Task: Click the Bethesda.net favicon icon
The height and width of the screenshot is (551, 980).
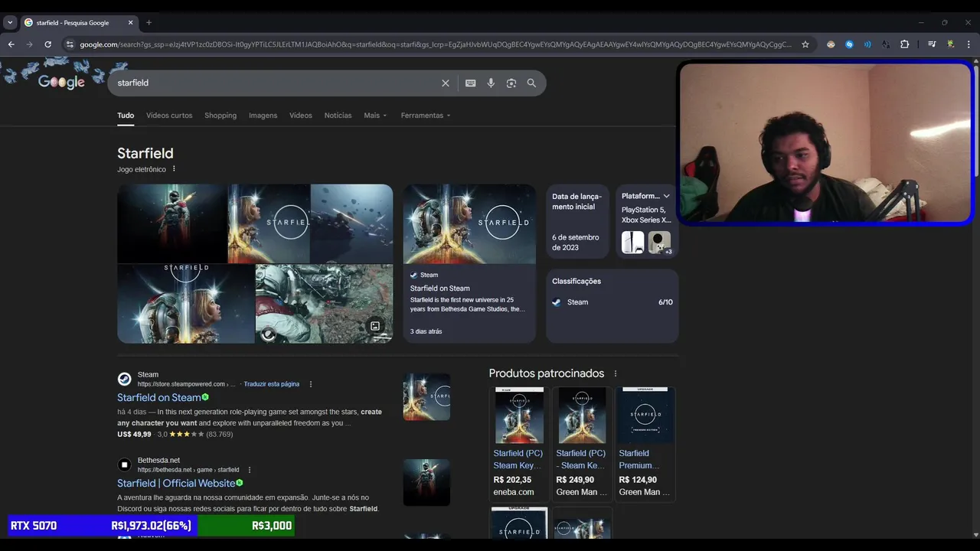Action: click(x=124, y=465)
